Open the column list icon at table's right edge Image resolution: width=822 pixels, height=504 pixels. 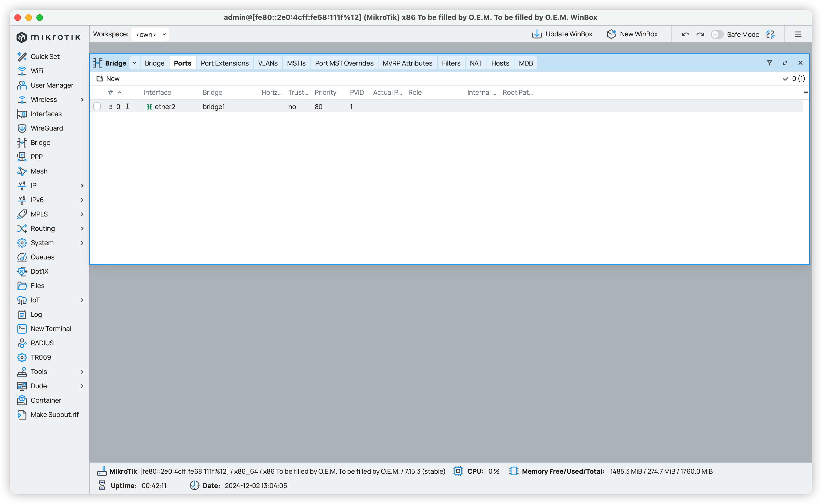(x=806, y=93)
